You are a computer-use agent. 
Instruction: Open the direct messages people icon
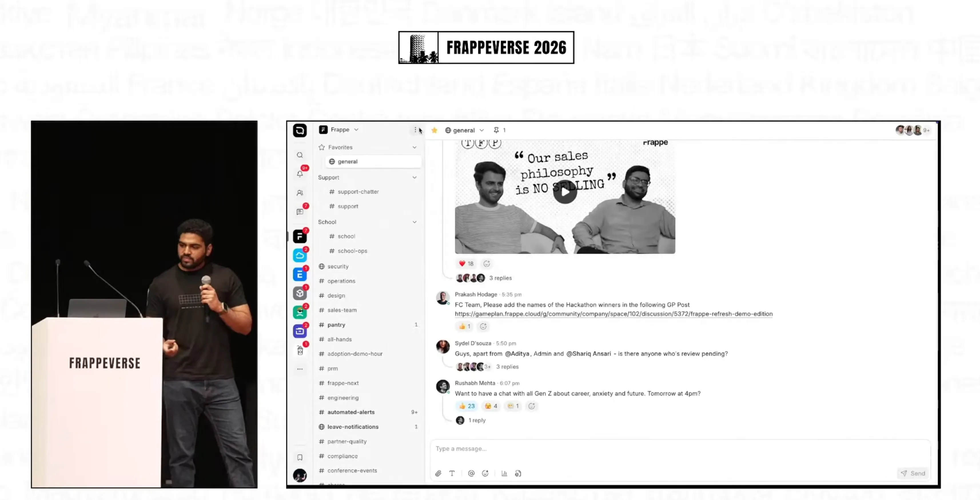(300, 193)
